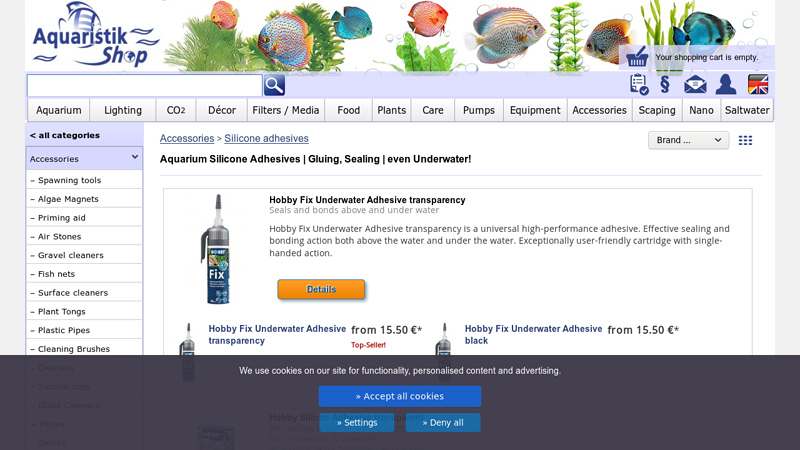This screenshot has width=800, height=450.
Task: Select Spawning tools category
Action: tap(84, 180)
